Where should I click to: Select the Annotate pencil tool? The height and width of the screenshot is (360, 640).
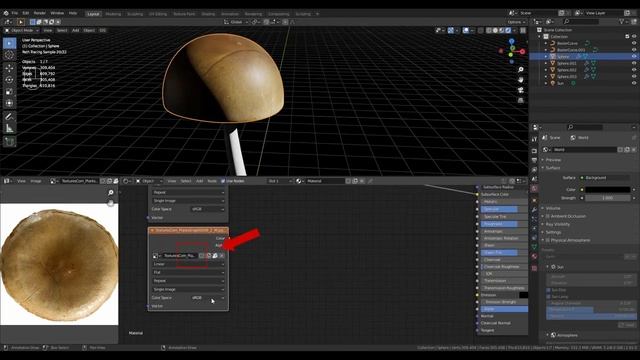(9, 117)
